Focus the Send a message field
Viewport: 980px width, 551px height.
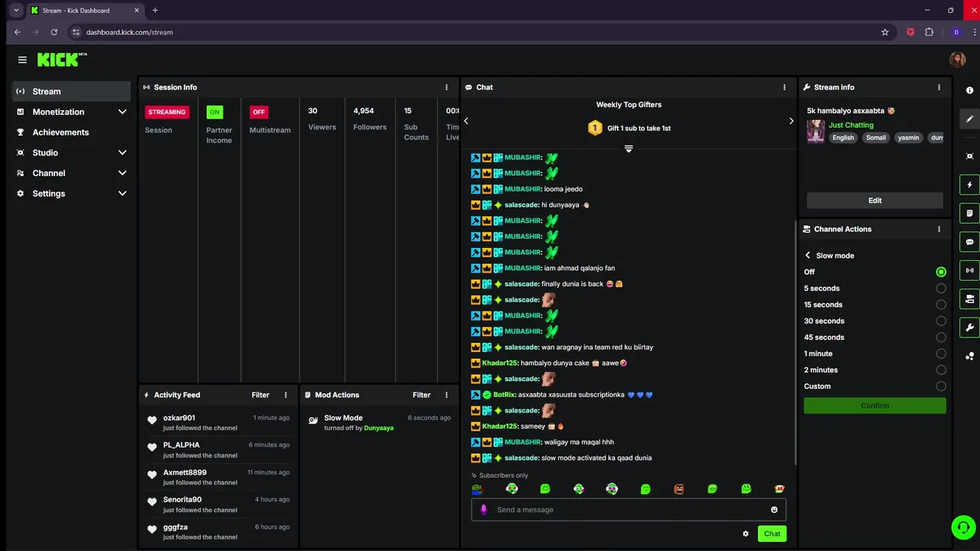coord(629,510)
